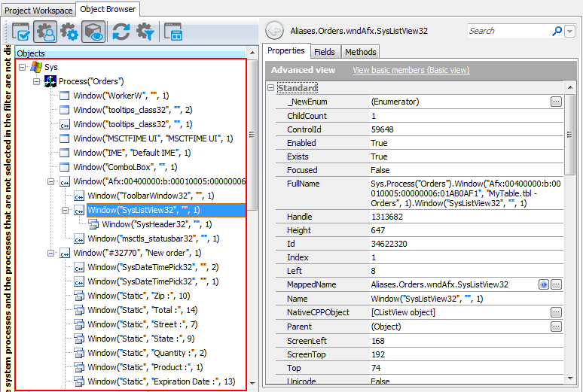Click the last toolbar window layout icon

[x=173, y=32]
